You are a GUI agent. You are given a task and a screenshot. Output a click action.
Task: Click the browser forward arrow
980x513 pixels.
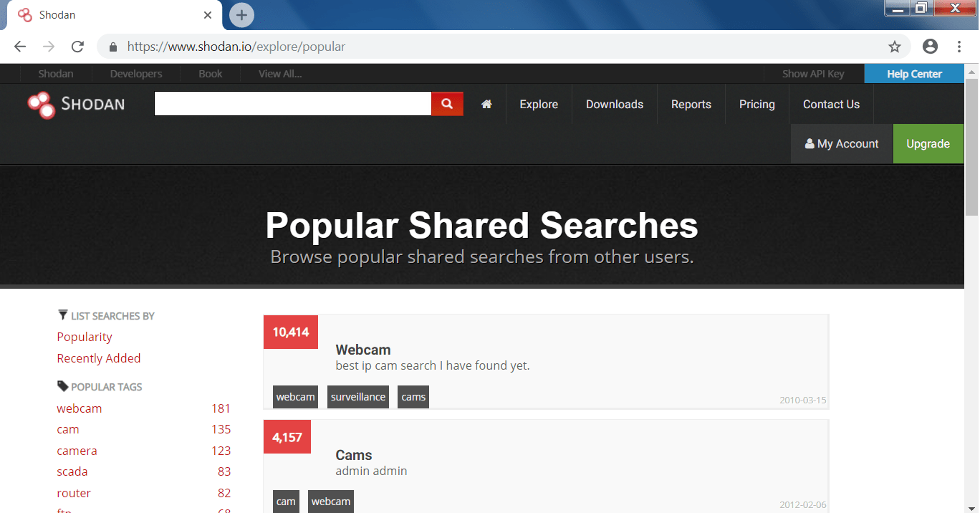[x=49, y=47]
